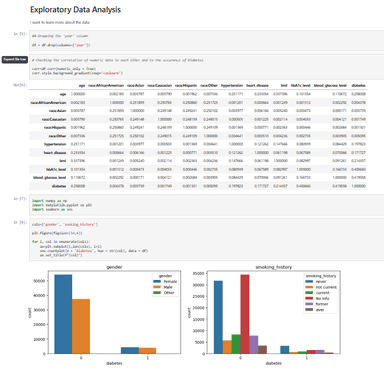Screen dimensions: 384x371
Task: Click the 'gender' chart title
Action: [114, 267]
